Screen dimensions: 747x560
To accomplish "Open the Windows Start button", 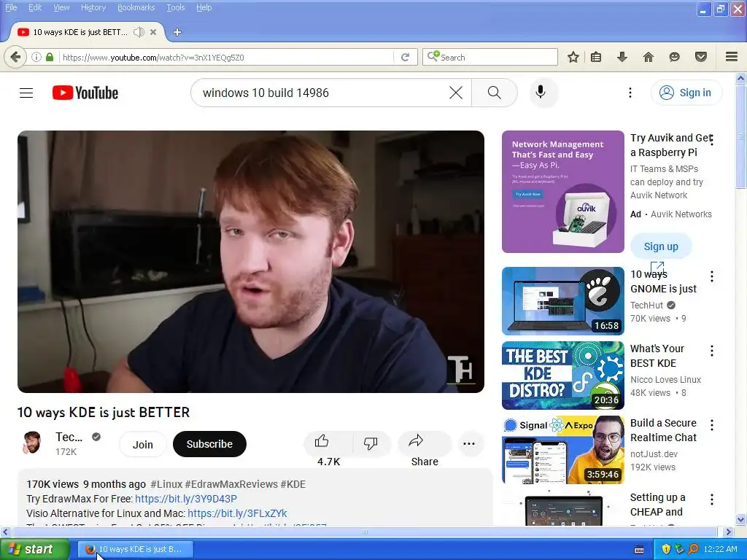I will 35,549.
